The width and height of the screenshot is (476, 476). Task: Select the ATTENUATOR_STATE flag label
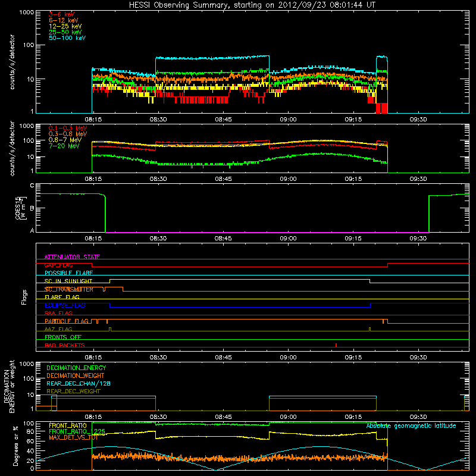coord(72,257)
